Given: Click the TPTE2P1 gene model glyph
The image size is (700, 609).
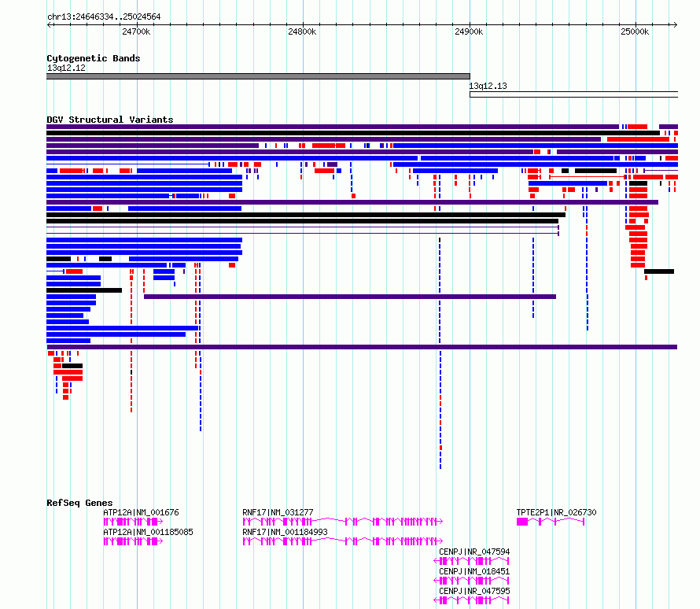Looking at the screenshot, I should (551, 522).
